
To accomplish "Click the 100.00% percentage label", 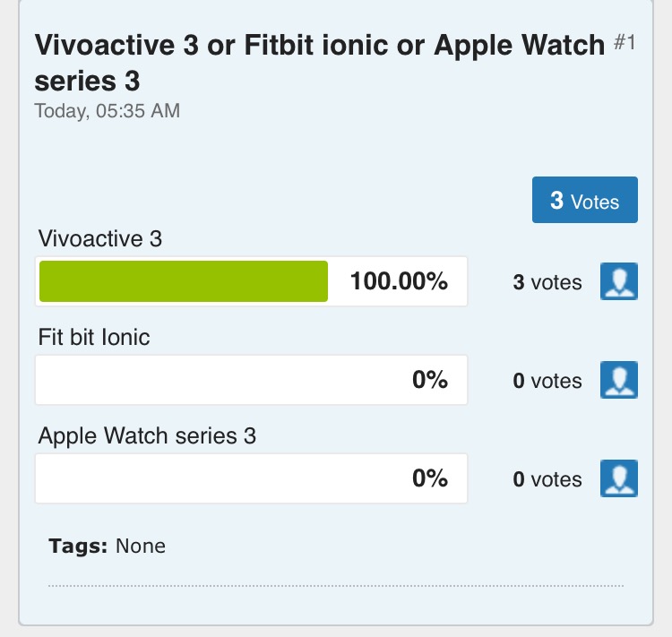I will pos(399,281).
